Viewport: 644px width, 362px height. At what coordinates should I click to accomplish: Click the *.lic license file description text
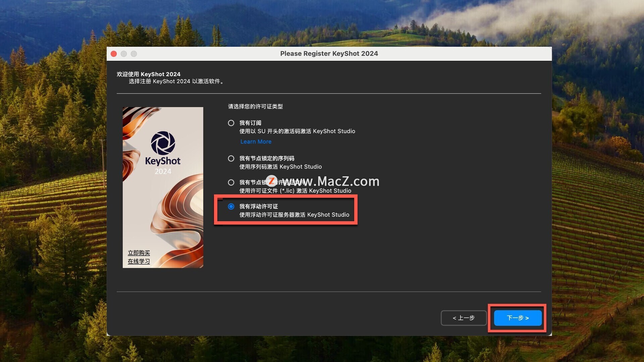pyautogui.click(x=295, y=191)
